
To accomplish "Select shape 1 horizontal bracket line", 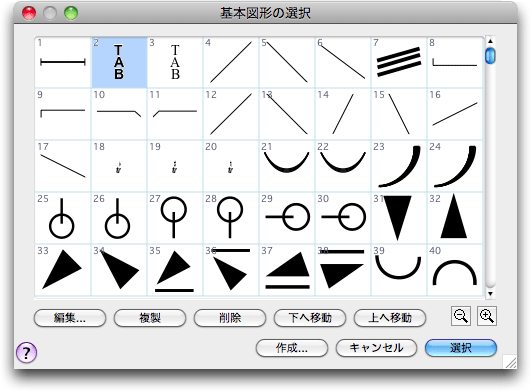I will click(x=63, y=62).
